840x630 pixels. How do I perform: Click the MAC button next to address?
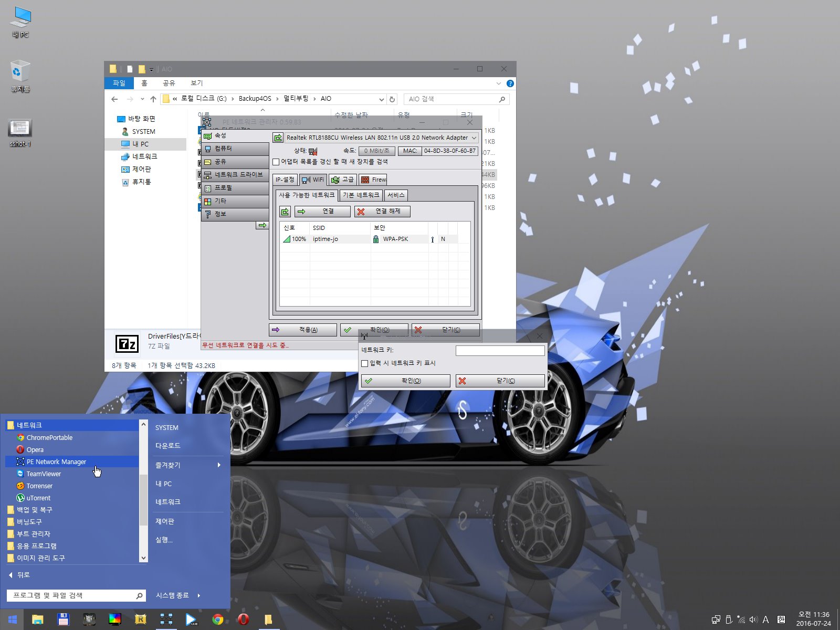(x=410, y=151)
